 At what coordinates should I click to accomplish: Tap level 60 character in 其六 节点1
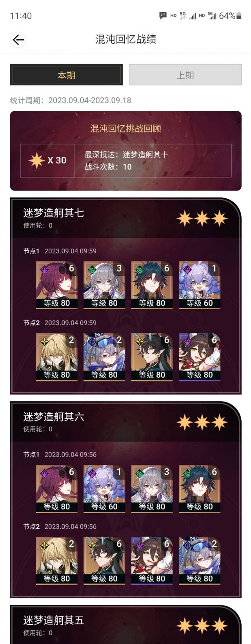(104, 489)
